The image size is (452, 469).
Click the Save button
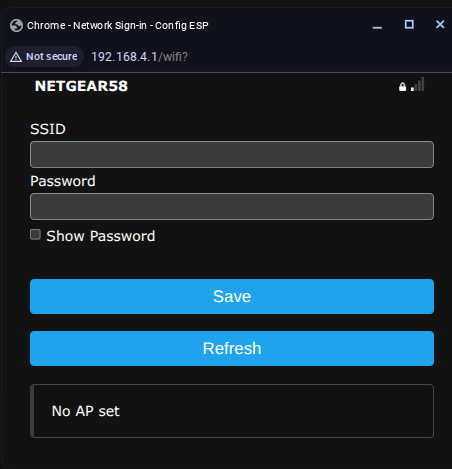232,296
